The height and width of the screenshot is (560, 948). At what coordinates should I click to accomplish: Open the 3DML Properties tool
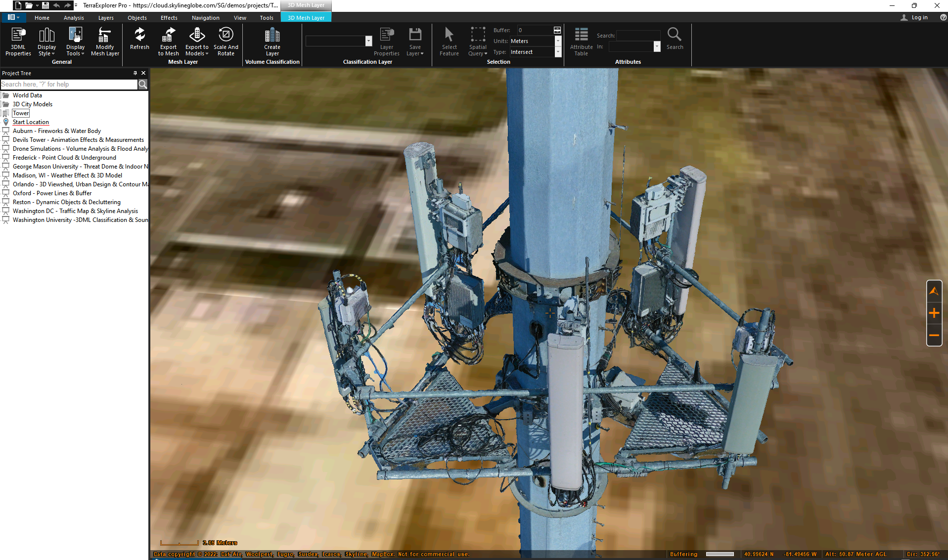[x=18, y=42]
